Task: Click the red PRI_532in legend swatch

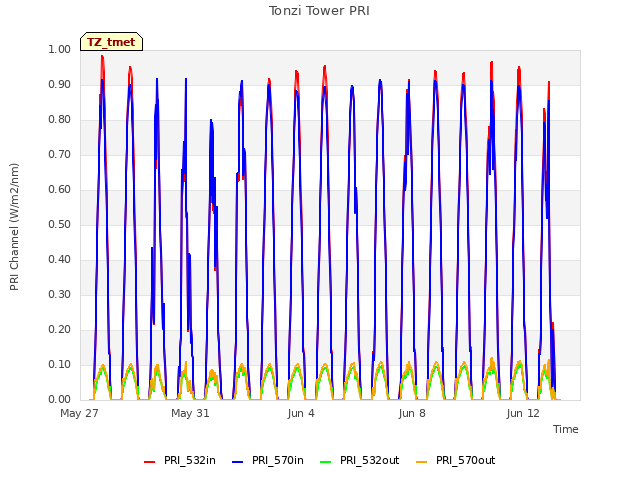Action: [x=149, y=461]
